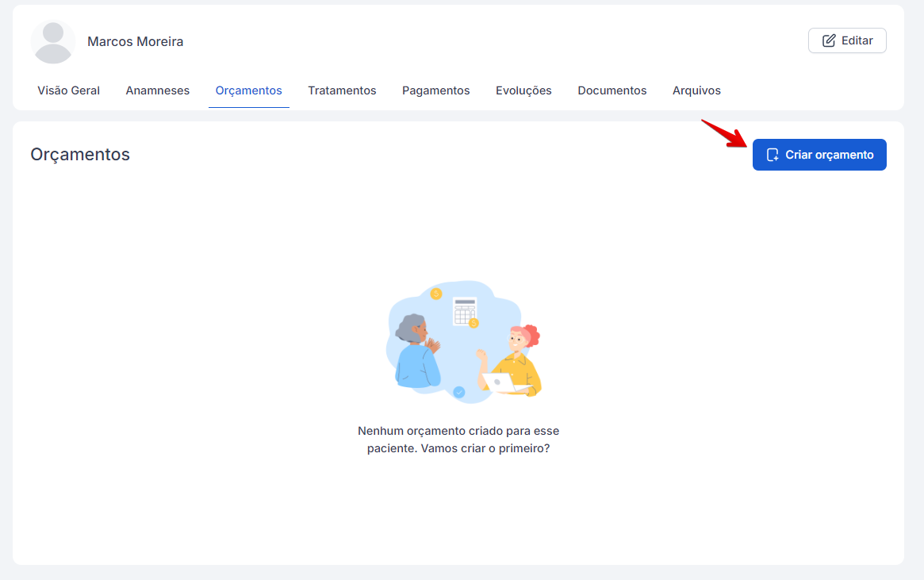Open the Anamneses tab
The width and height of the screenshot is (924, 580).
[x=158, y=90]
